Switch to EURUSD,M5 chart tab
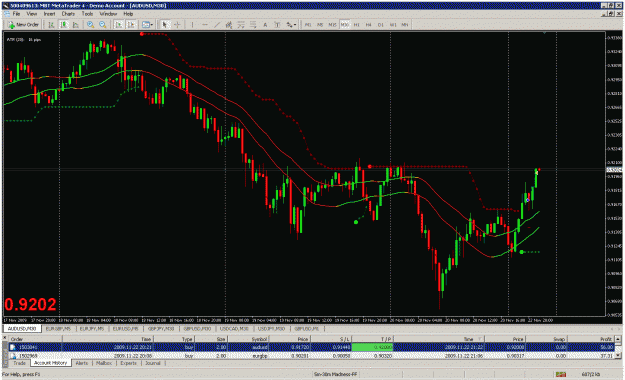Viewport: 625px width, 380px height. click(x=125, y=329)
